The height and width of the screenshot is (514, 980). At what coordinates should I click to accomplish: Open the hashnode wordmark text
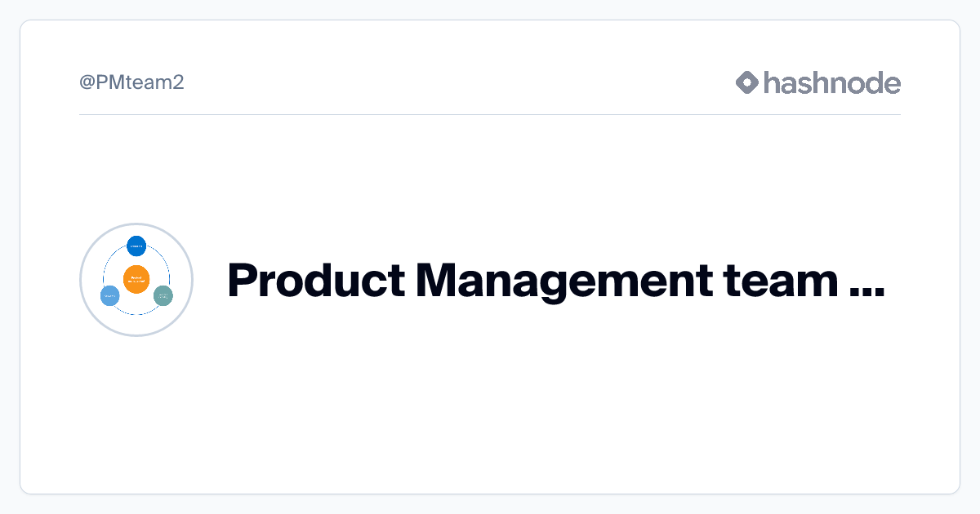point(832,82)
